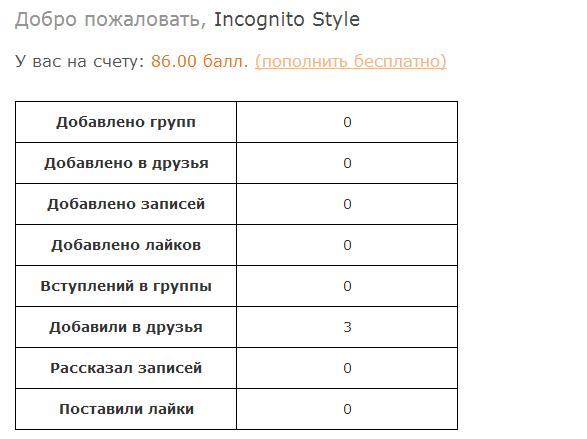The height and width of the screenshot is (439, 587).
Task: Click the 86.00 балл balance amount
Action: pyautogui.click(x=200, y=61)
